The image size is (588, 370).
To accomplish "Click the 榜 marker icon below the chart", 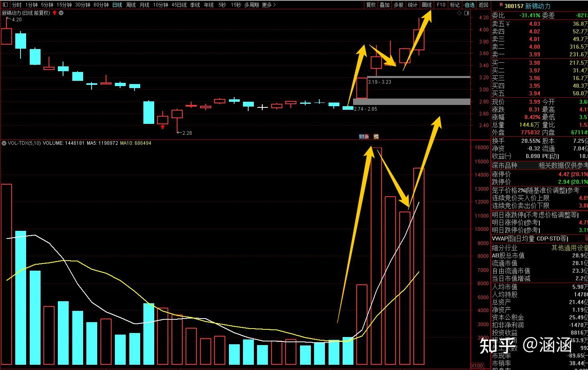I will (x=376, y=136).
